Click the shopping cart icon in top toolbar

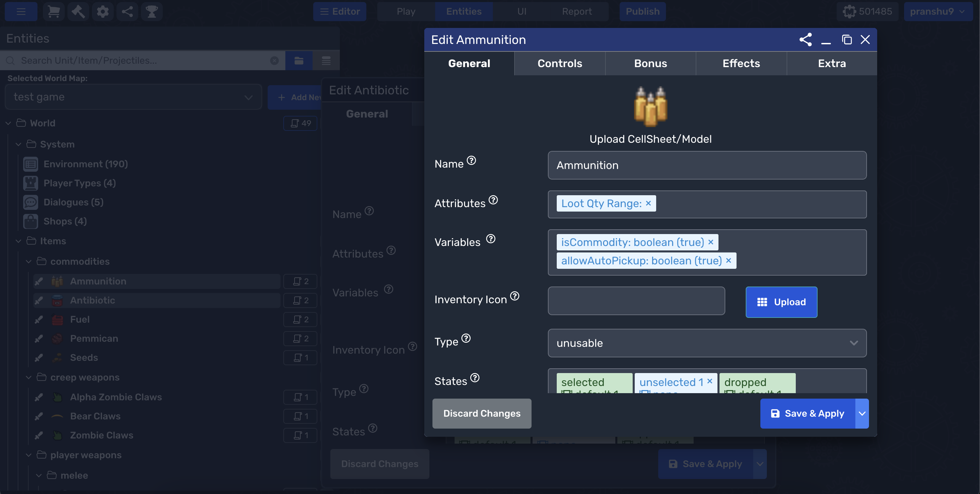click(x=54, y=12)
